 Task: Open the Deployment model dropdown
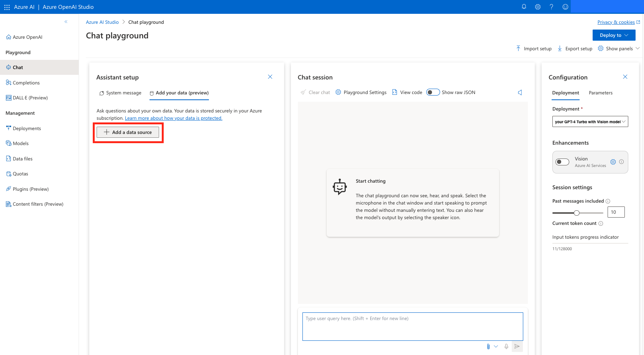pyautogui.click(x=590, y=122)
